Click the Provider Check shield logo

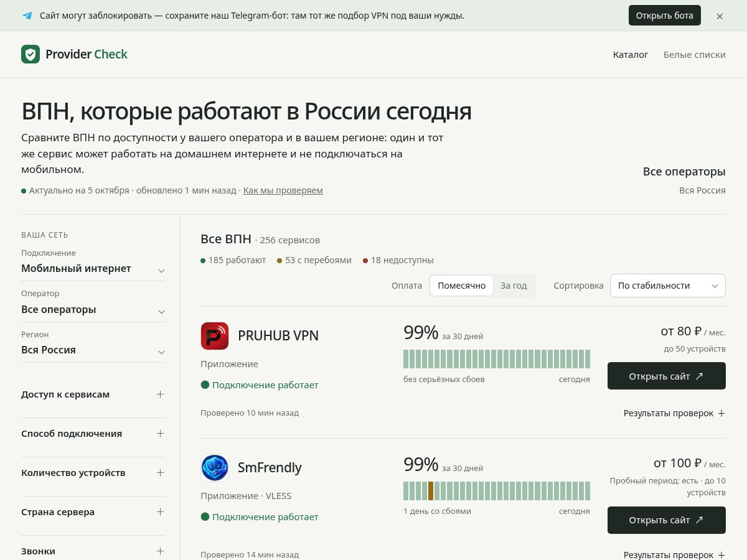31,54
